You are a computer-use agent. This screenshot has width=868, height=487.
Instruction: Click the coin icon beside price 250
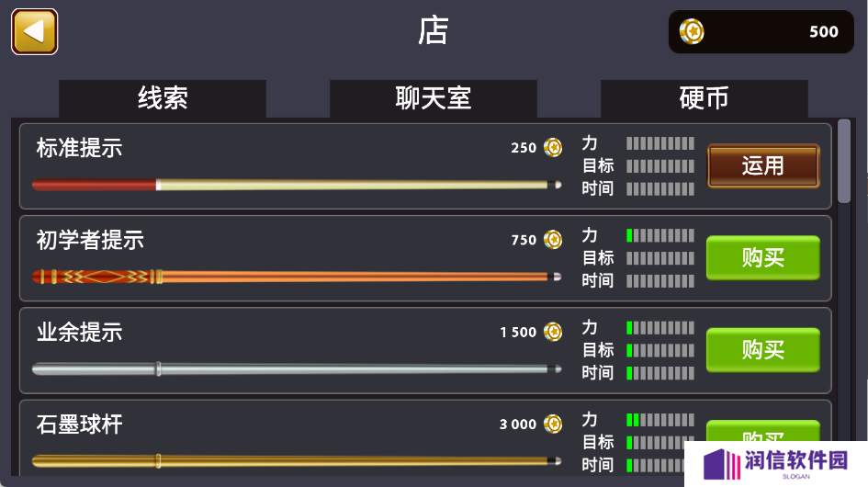coord(552,147)
